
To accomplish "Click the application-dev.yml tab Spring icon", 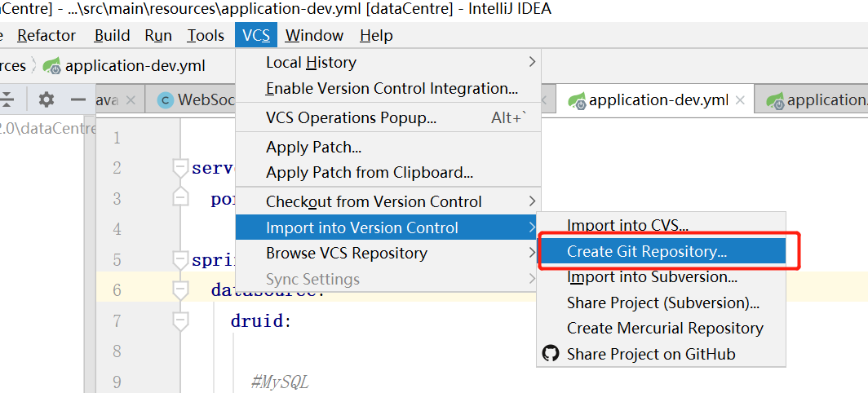I will click(576, 100).
